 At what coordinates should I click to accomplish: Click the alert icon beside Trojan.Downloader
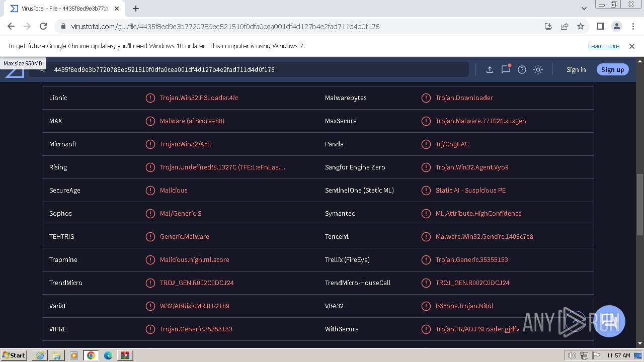[x=426, y=98]
